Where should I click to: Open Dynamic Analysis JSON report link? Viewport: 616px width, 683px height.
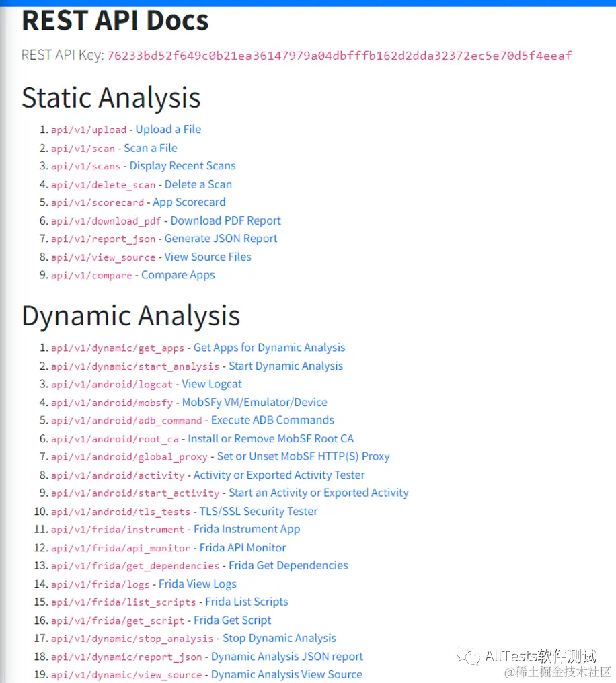click(x=287, y=656)
